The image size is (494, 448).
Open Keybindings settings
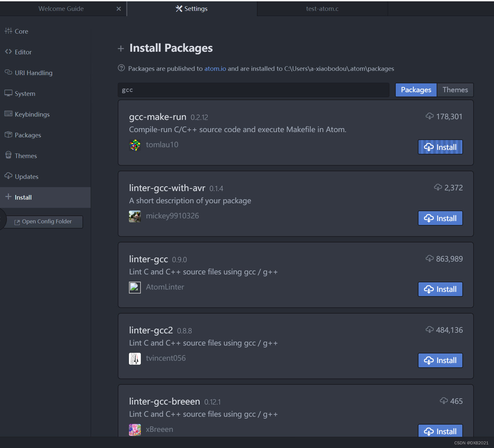[45, 114]
